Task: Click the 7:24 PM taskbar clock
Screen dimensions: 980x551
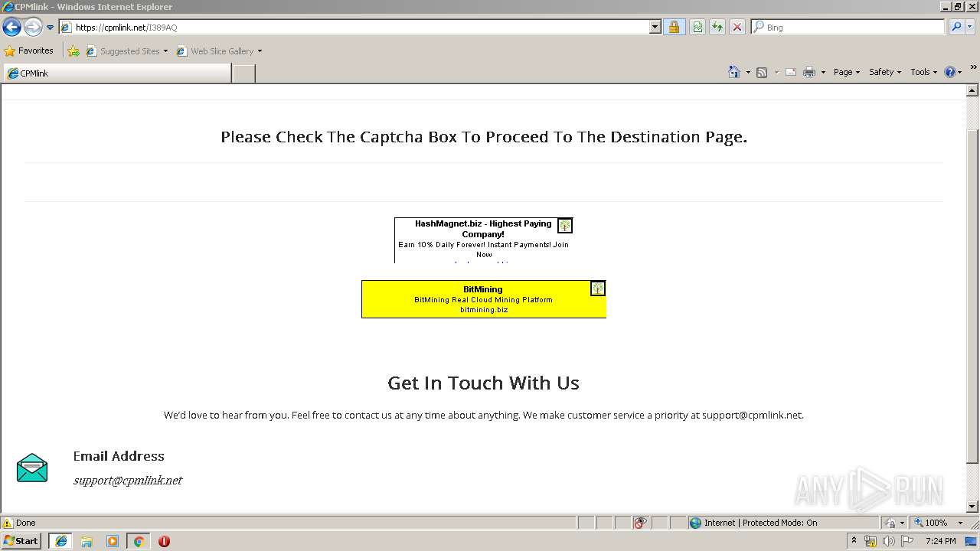Action: tap(940, 541)
